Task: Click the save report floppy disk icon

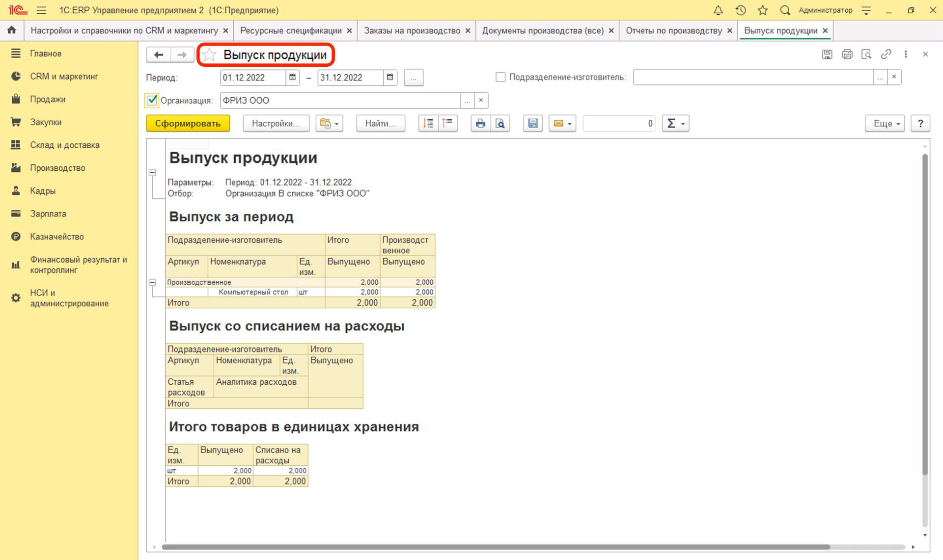Action: [533, 123]
